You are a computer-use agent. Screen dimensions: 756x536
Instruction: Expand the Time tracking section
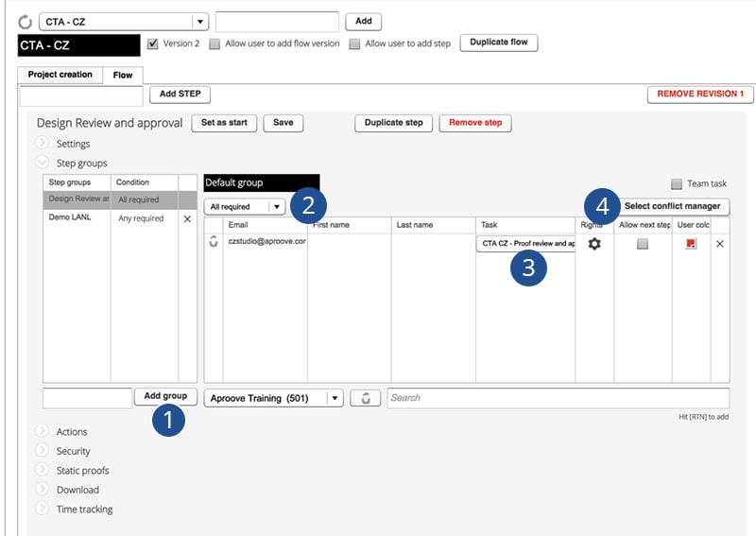(43, 508)
